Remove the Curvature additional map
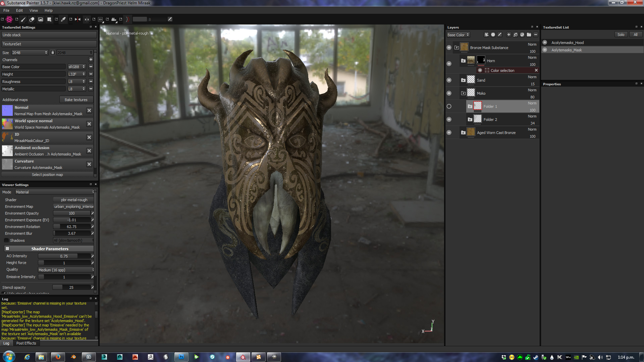Viewport: 644px width, 362px height. point(89,164)
